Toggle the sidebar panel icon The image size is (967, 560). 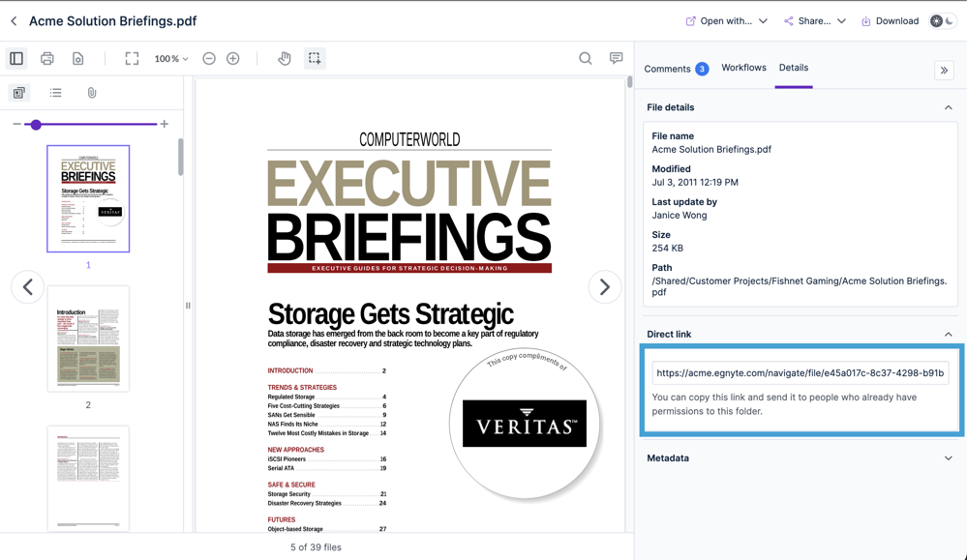[16, 59]
